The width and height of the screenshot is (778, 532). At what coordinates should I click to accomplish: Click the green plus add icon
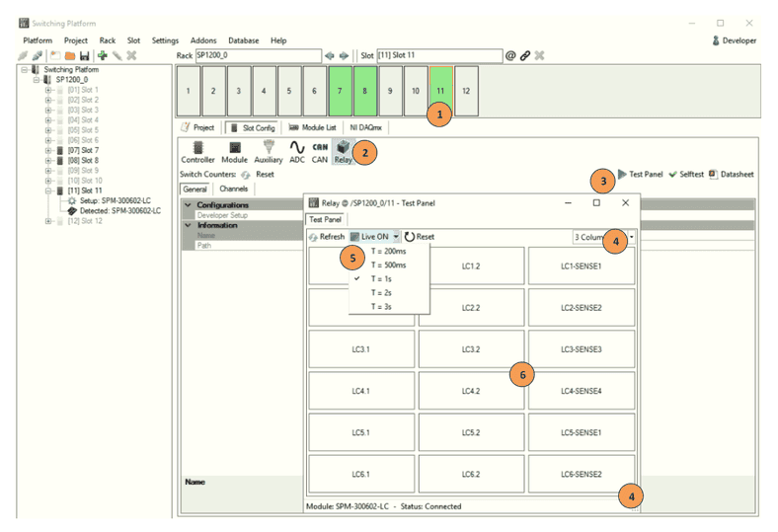tap(103, 55)
